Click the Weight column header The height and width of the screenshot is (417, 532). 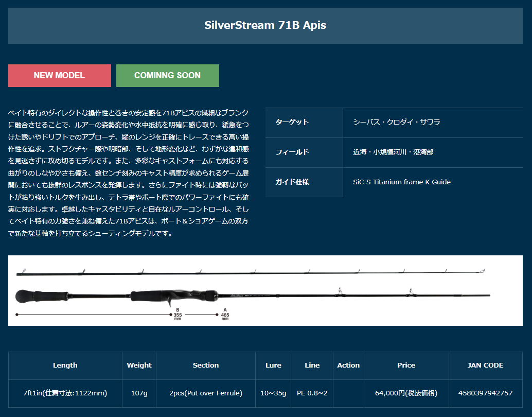(x=139, y=366)
